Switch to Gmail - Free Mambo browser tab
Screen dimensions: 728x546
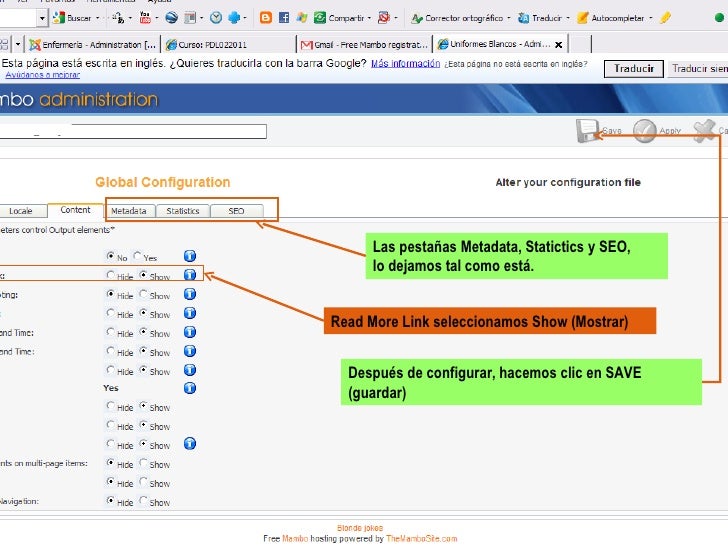click(364, 45)
